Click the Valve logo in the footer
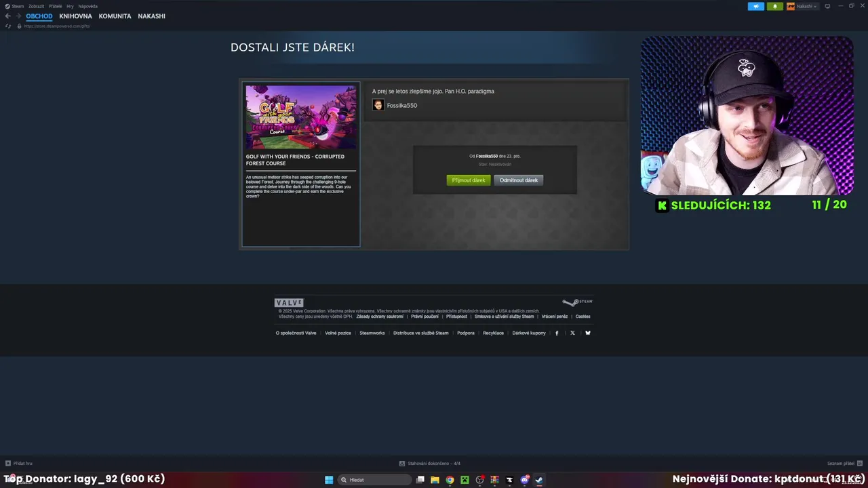 tap(289, 303)
